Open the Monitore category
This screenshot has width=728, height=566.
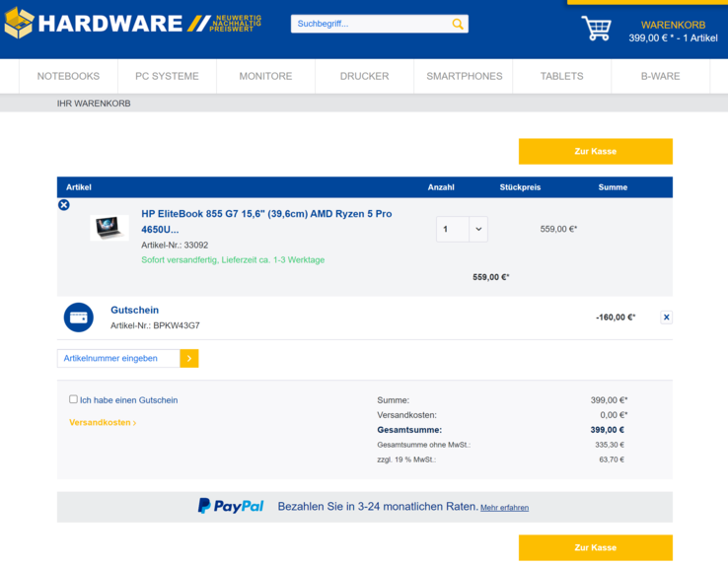265,76
